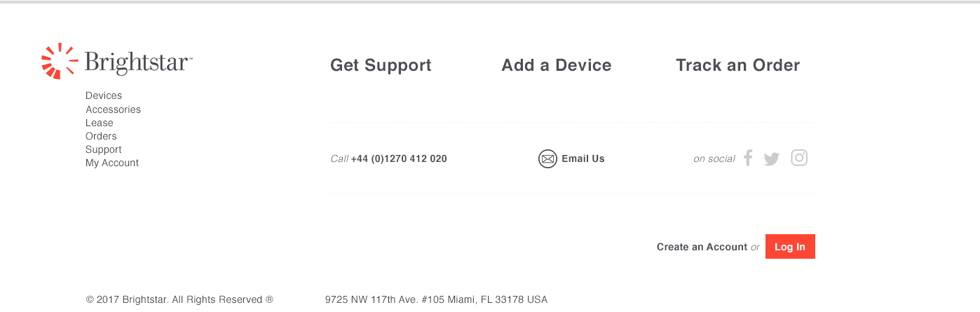The image size is (980, 312).
Task: Click Create an Account link
Action: pos(702,247)
